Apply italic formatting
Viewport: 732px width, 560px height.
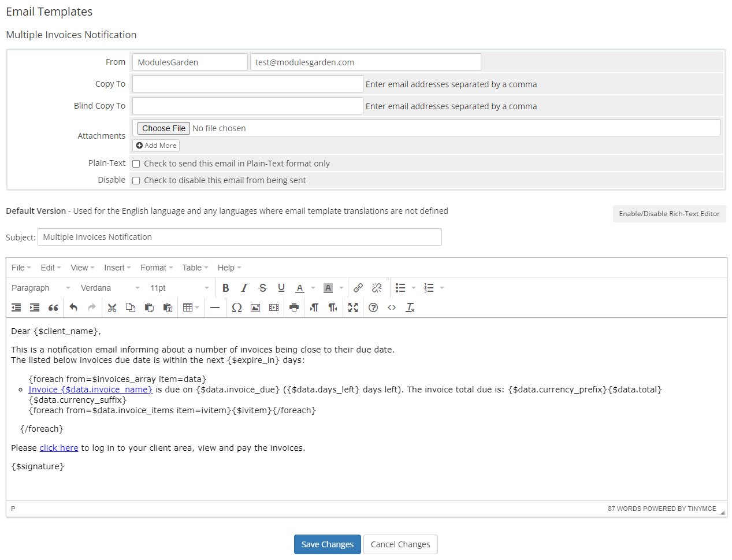pos(244,287)
